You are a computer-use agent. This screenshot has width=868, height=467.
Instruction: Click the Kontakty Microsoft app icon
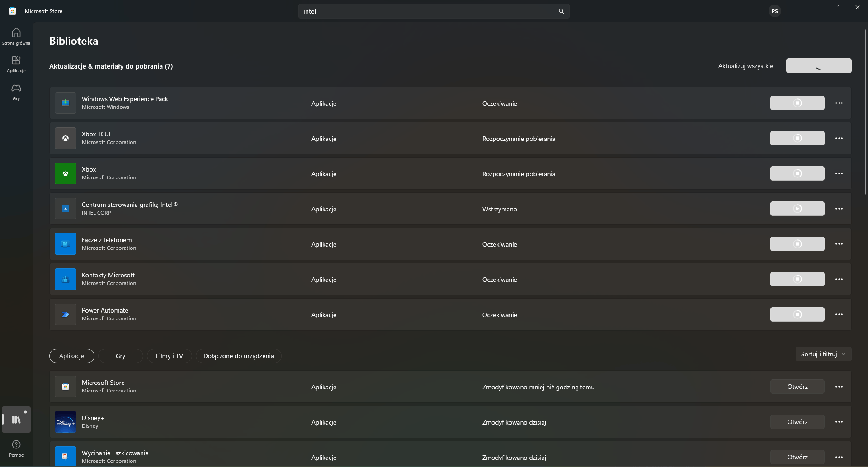tap(66, 279)
